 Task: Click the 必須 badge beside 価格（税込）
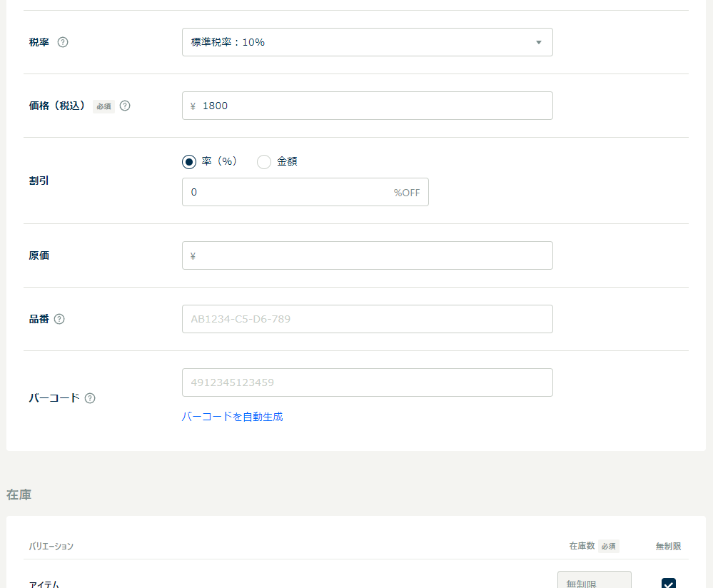tap(103, 106)
